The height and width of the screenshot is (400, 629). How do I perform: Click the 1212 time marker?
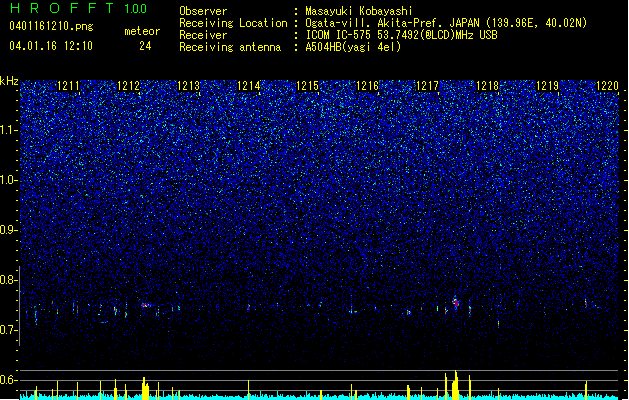coord(129,86)
